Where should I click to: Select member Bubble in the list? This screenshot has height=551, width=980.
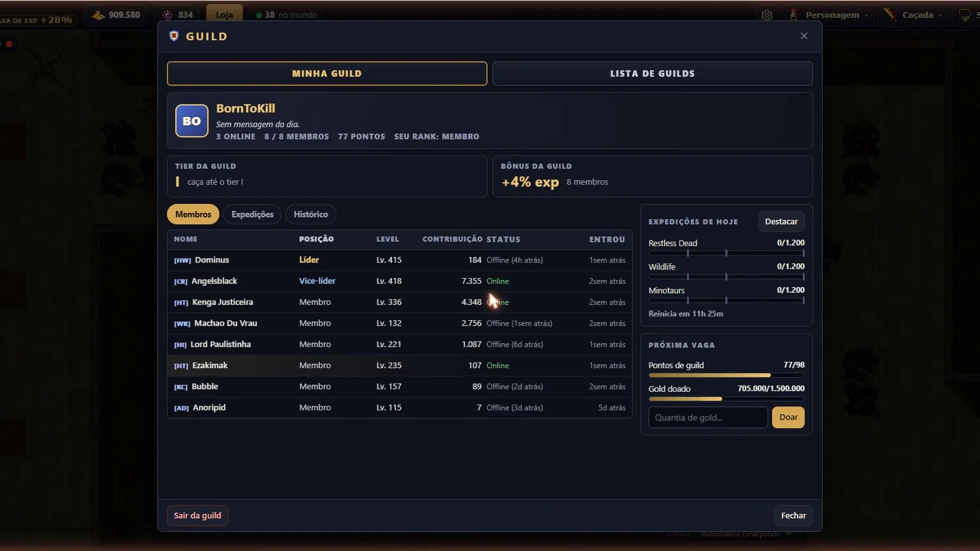coord(400,387)
